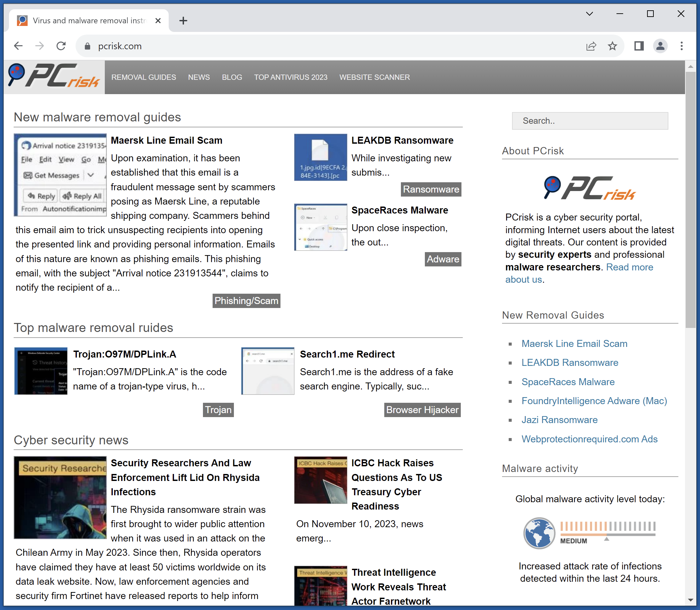Click the Adware category tag

pyautogui.click(x=442, y=259)
